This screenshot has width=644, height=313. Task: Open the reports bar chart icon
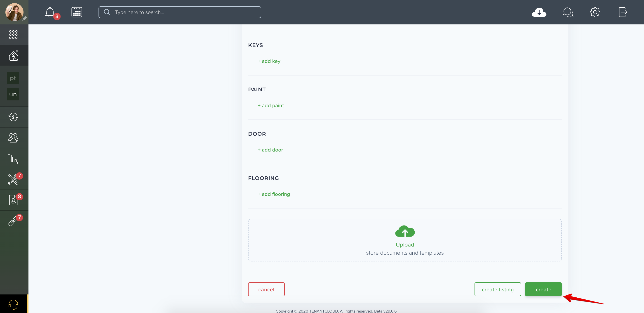[x=13, y=159]
